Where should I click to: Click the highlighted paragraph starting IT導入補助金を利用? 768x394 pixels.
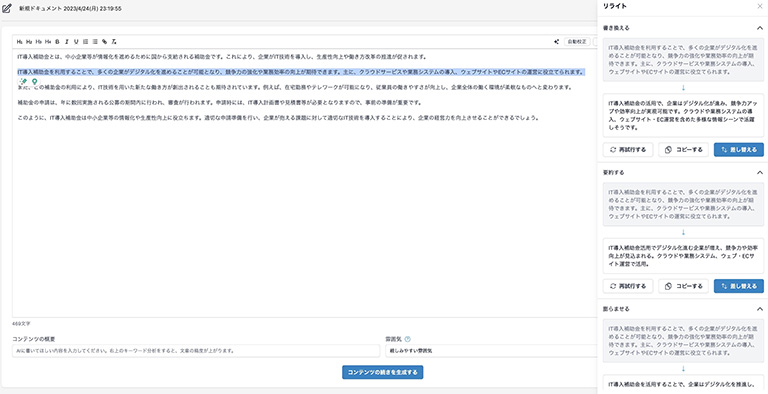point(301,72)
